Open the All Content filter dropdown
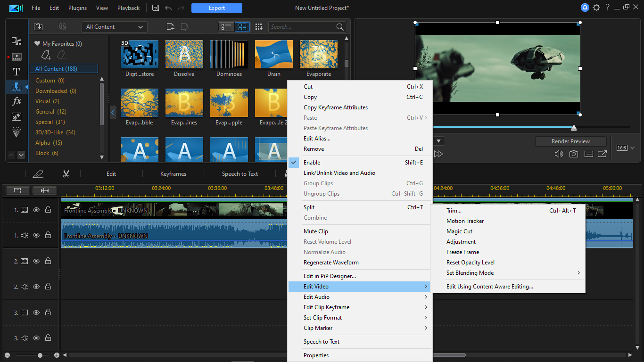This screenshot has width=644, height=362. click(114, 27)
